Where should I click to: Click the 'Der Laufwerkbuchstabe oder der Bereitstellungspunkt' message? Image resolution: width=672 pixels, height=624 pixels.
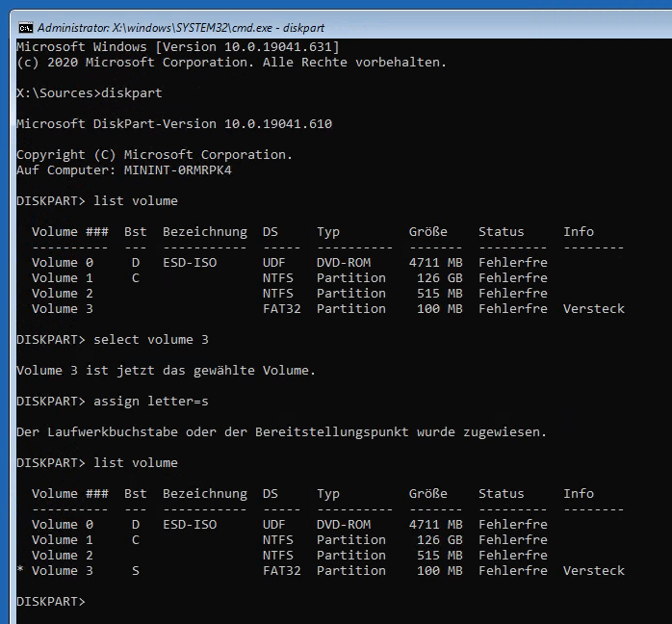[x=281, y=432]
